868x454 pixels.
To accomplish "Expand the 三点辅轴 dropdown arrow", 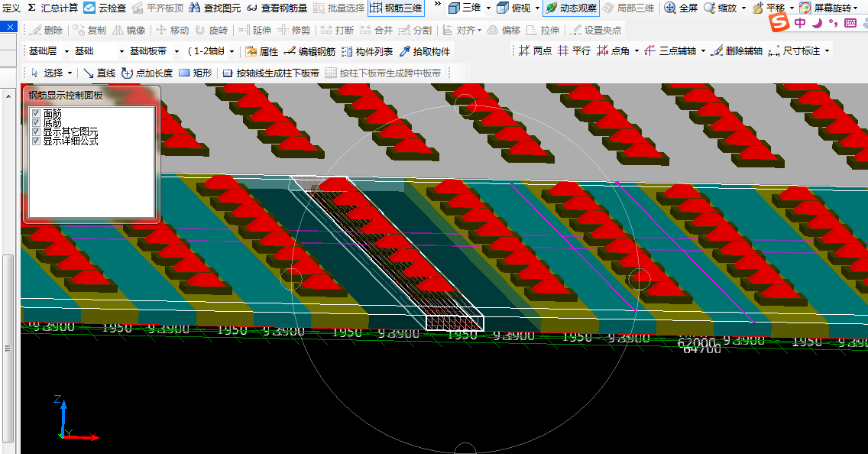I will click(x=704, y=51).
